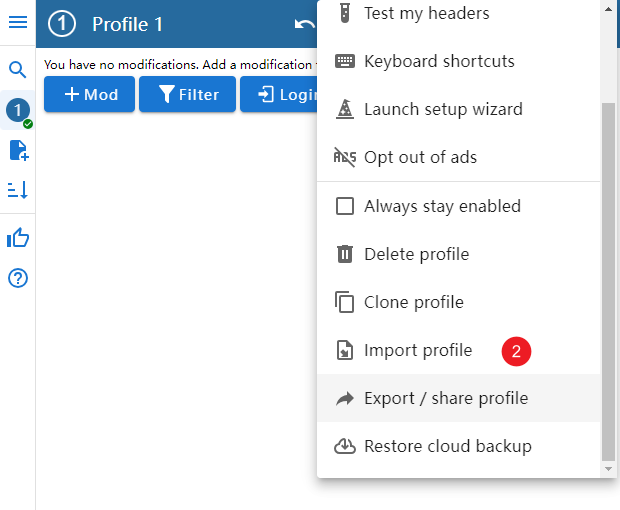Screen dimensions: 620x510
Task: Choose Launch setup wizard
Action: tap(442, 109)
